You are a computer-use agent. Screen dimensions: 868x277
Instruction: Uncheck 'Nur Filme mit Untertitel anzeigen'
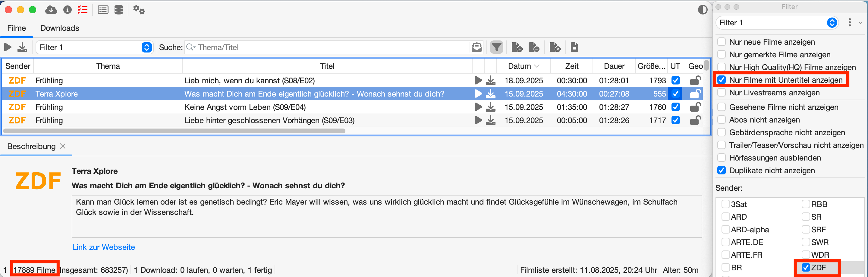[x=722, y=80]
